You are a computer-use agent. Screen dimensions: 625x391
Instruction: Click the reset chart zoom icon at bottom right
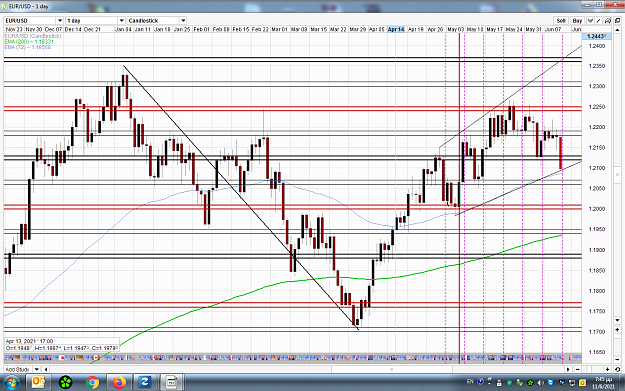(617, 369)
